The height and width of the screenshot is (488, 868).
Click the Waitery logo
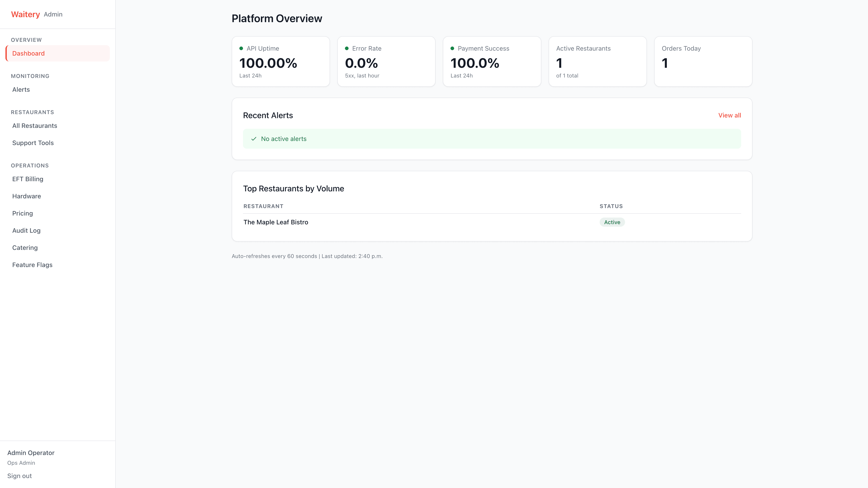point(25,14)
